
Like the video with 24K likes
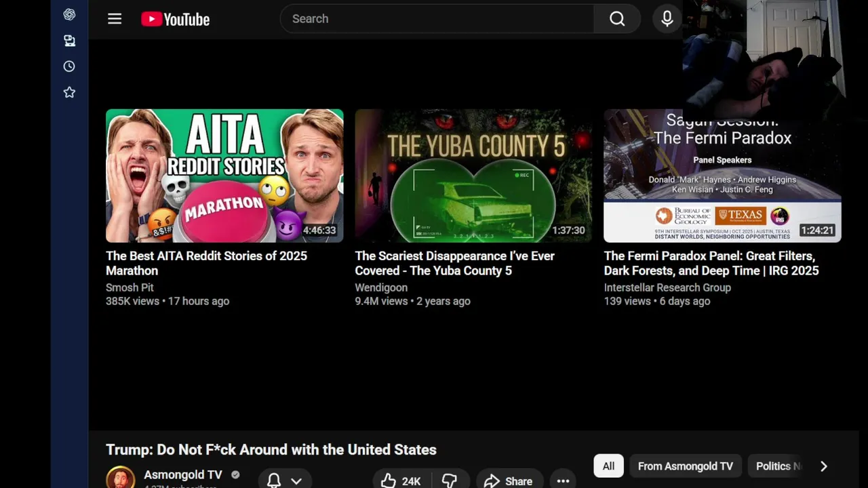[x=401, y=481]
